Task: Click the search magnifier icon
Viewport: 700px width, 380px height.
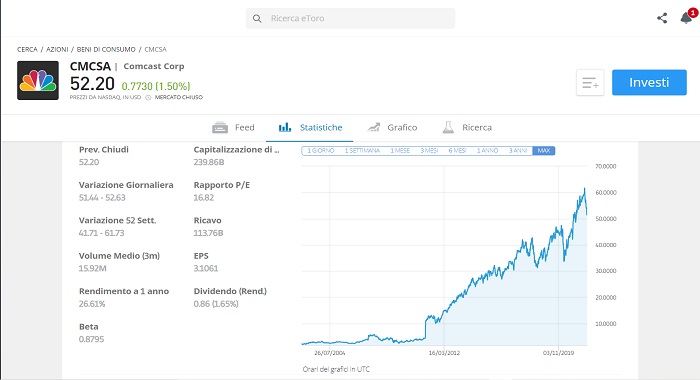Action: pyautogui.click(x=257, y=18)
